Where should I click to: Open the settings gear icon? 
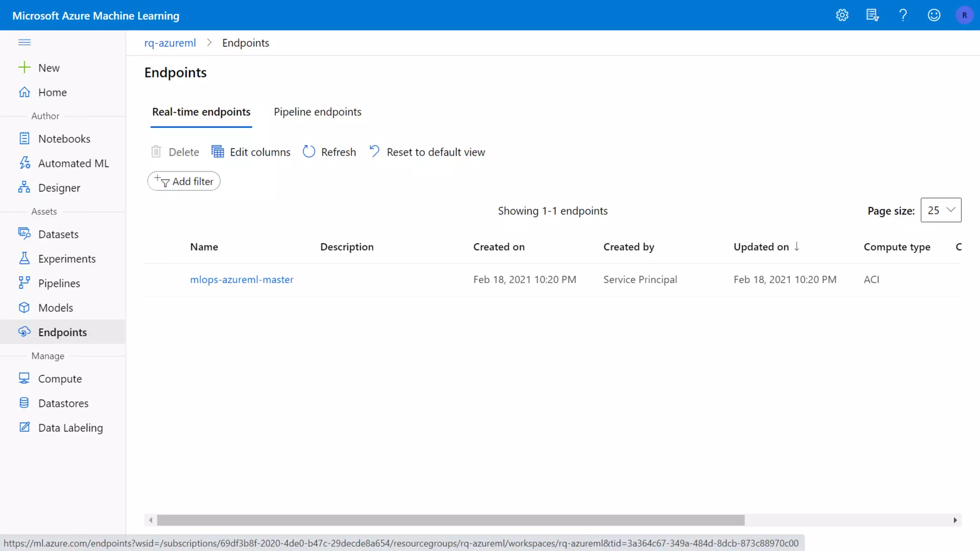click(x=842, y=15)
